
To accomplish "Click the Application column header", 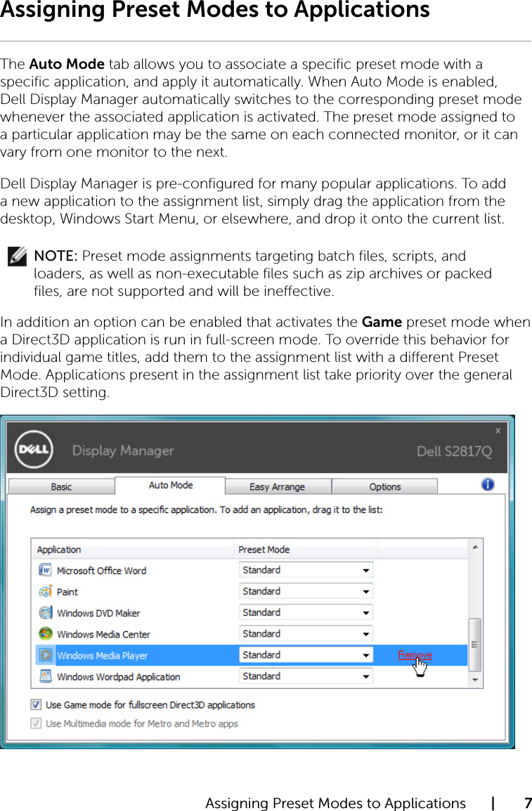I will click(133, 550).
